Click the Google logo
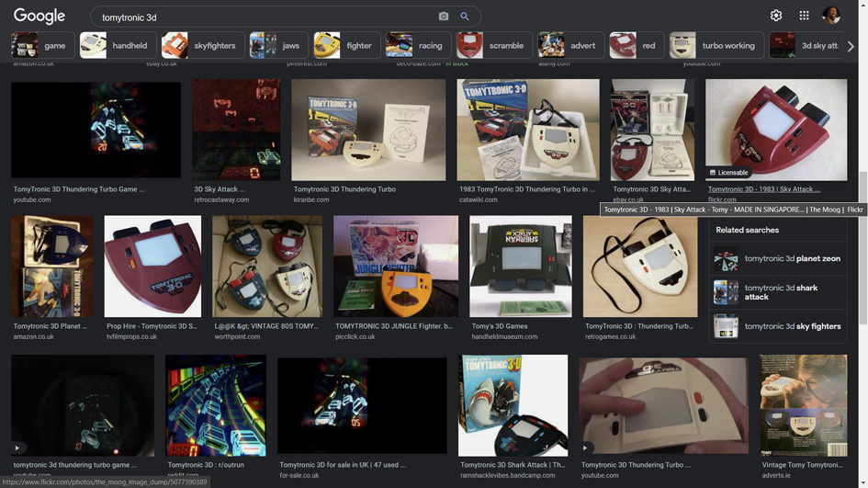Screen dimensions: 868x488 click(x=39, y=17)
